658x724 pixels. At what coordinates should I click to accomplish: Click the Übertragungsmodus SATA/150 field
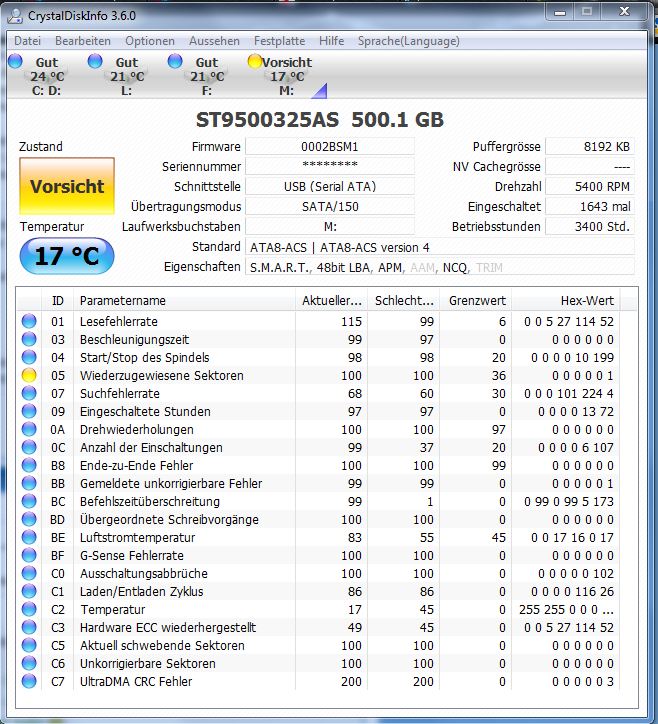pos(330,206)
